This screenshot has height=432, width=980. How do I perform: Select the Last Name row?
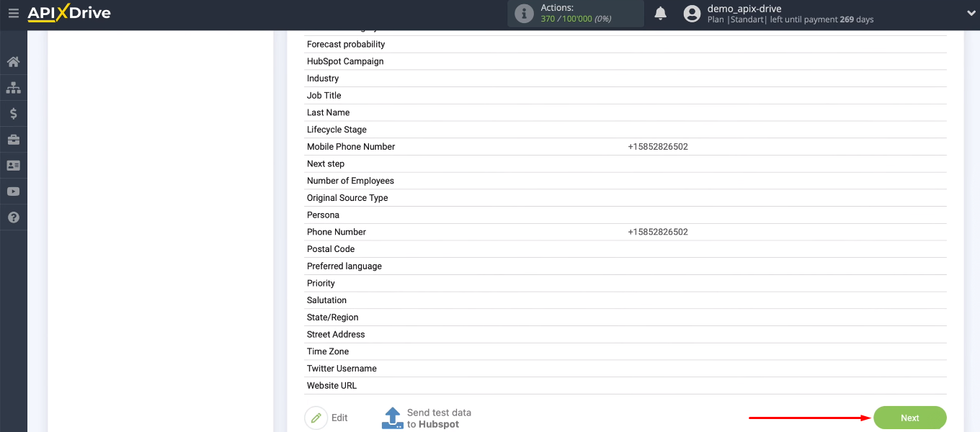pyautogui.click(x=625, y=112)
